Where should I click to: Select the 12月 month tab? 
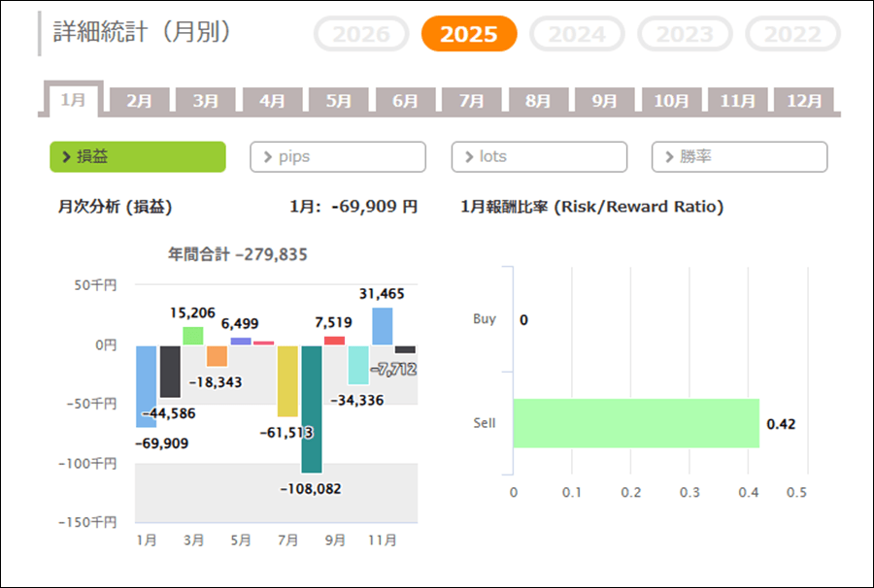[x=805, y=100]
